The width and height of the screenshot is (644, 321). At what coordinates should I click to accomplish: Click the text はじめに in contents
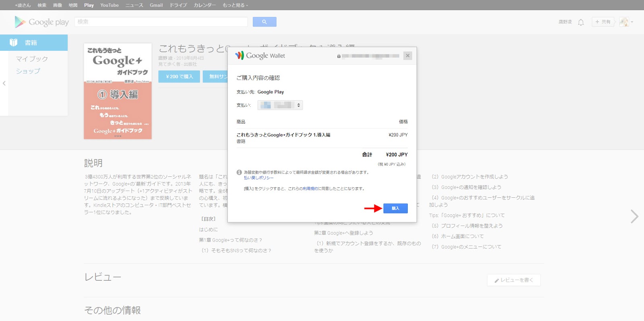click(208, 230)
